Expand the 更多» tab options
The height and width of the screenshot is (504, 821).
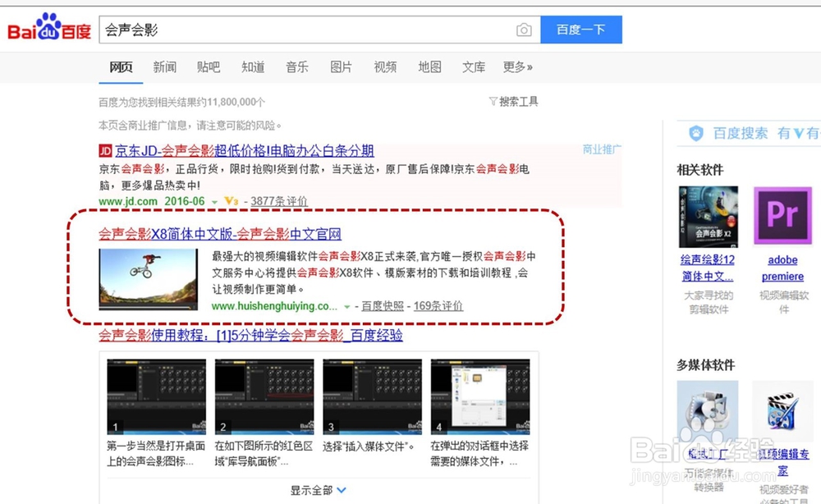(x=518, y=67)
